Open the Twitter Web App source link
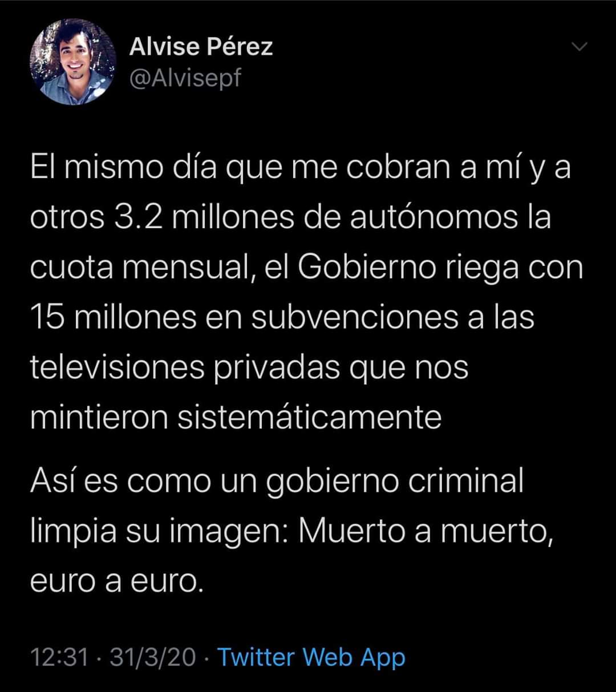Screen dimensions: 616x692 [311, 657]
